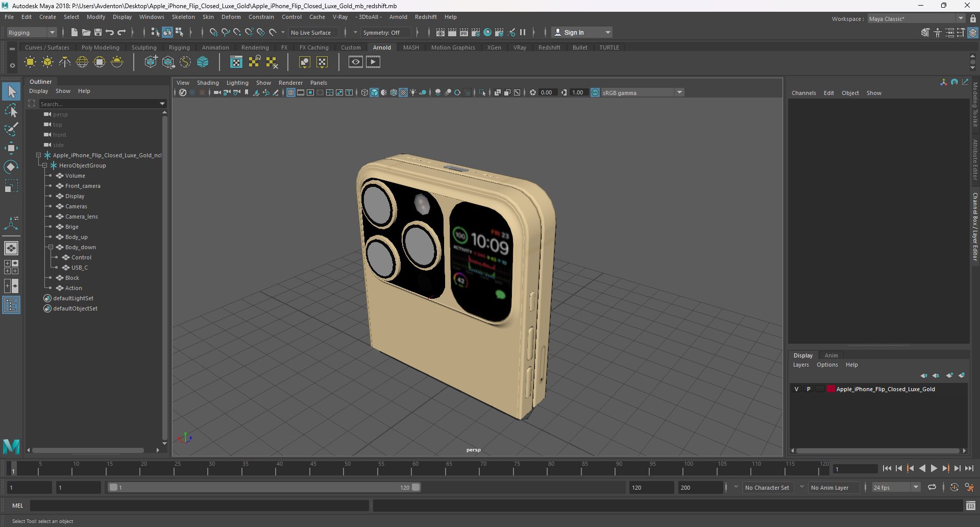Click the Sign In button

click(x=574, y=32)
